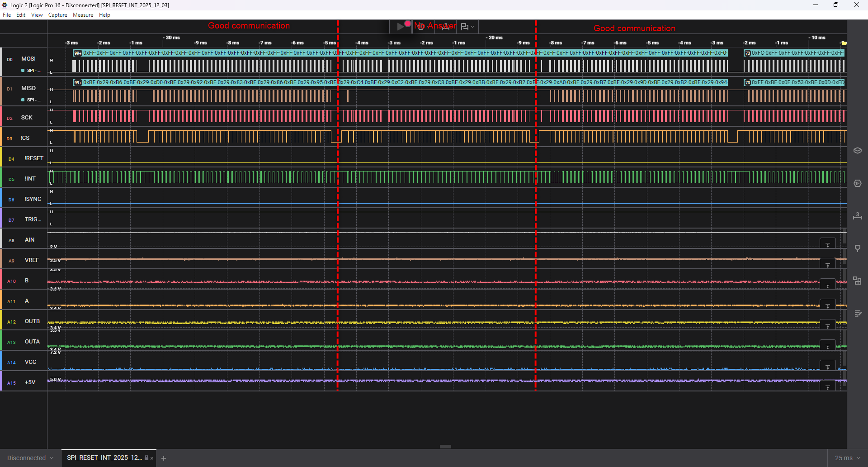Open the Help menu
The image size is (868, 467).
pos(104,15)
